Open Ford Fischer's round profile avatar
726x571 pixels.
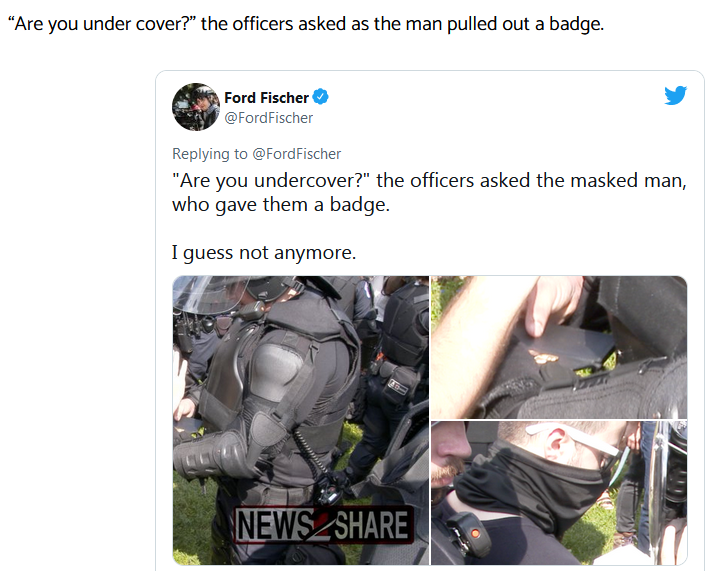click(196, 107)
